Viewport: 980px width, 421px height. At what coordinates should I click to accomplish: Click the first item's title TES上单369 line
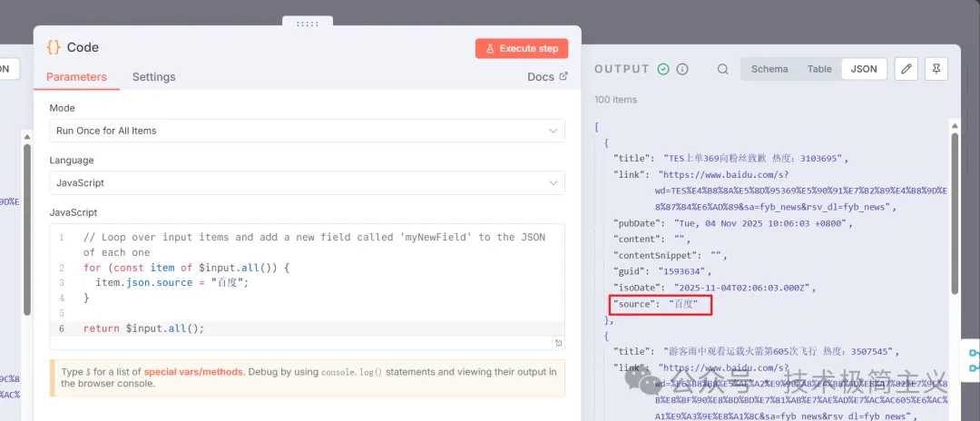[730, 158]
